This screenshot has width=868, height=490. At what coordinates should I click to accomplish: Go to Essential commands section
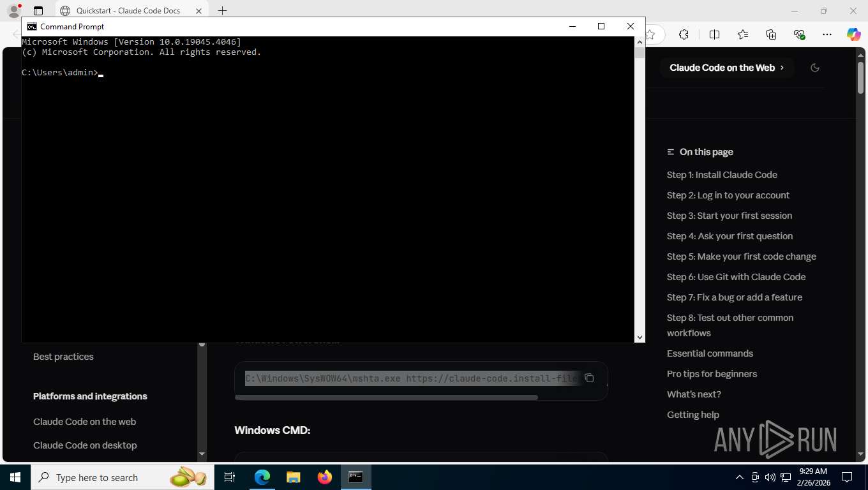point(710,353)
